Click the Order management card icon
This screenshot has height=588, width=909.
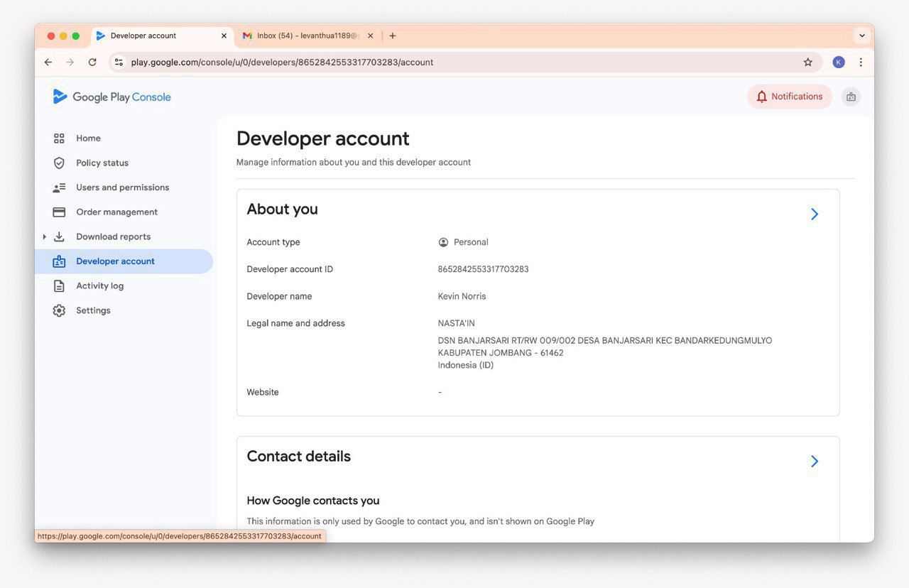[x=59, y=212]
